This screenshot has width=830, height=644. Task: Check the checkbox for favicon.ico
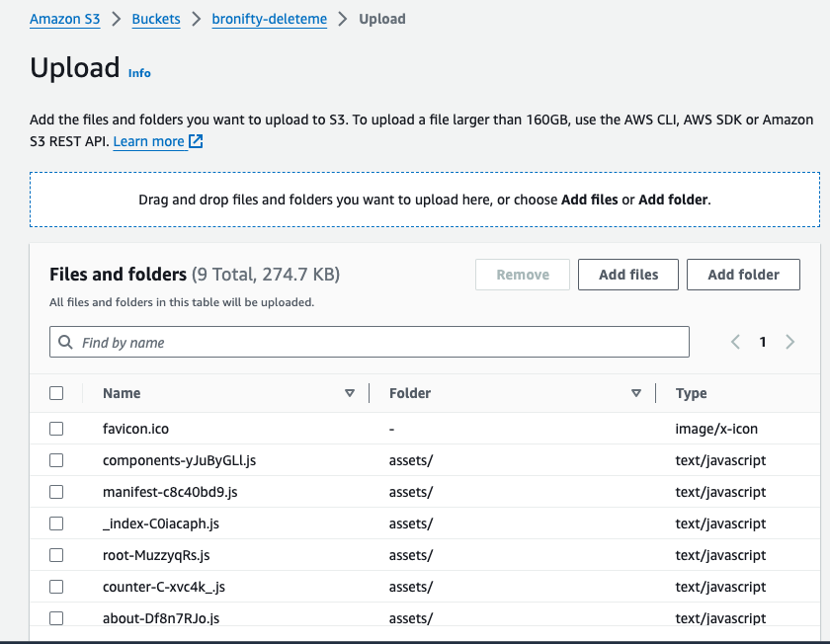pos(56,428)
